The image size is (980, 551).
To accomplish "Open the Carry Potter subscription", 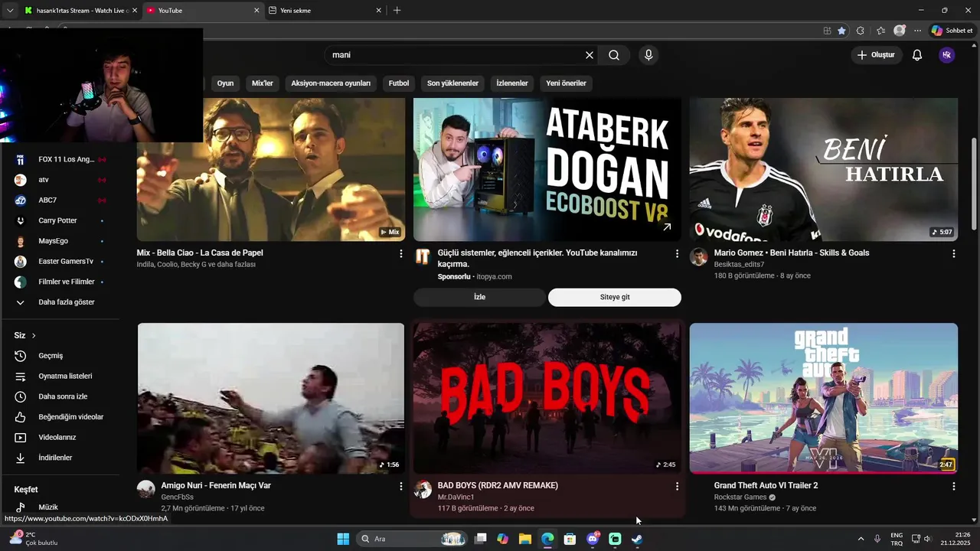I will click(x=60, y=220).
